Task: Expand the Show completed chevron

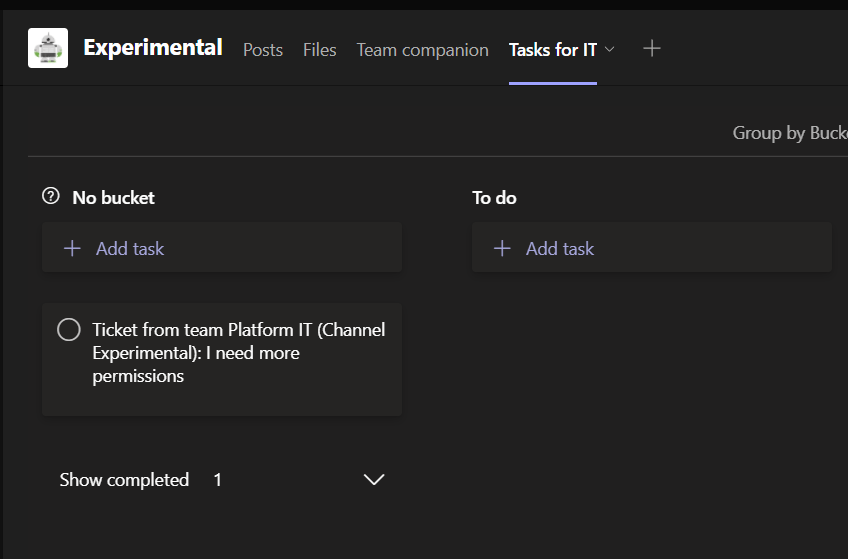Action: (x=374, y=480)
